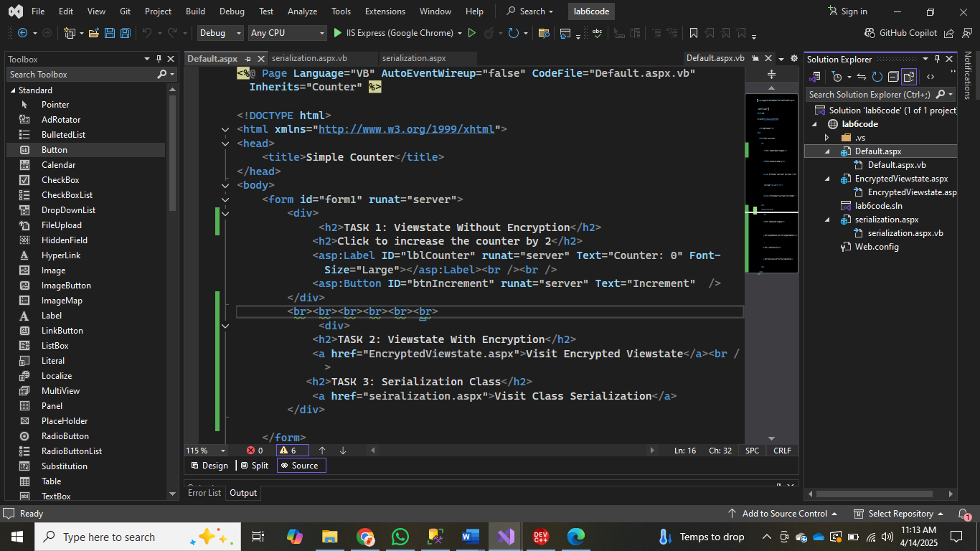Image resolution: width=980 pixels, height=551 pixels.
Task: Click the Share icon beside GitHub Copilot
Action: [949, 33]
